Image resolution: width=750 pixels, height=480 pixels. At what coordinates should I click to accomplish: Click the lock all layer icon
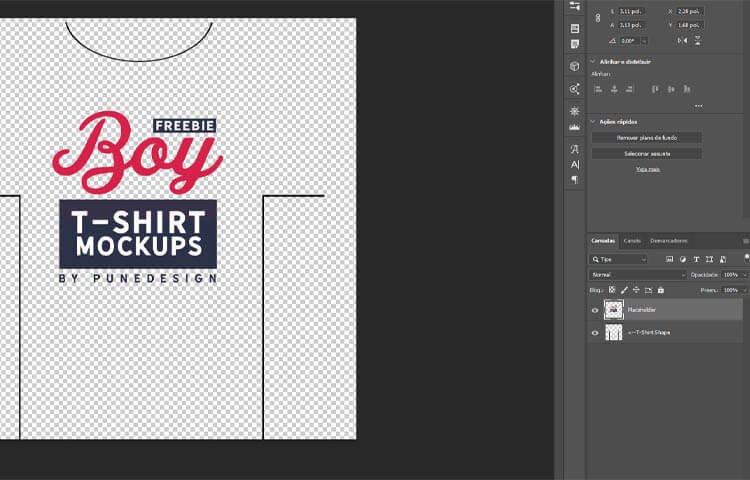click(661, 290)
